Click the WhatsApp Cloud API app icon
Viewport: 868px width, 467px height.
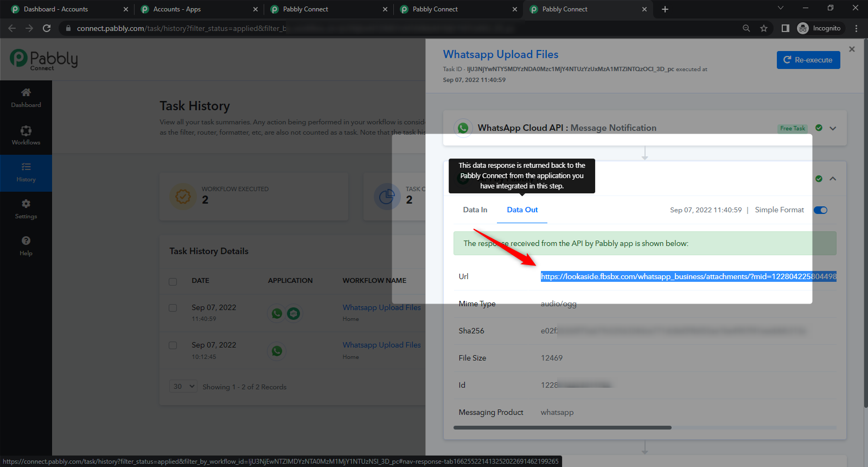pyautogui.click(x=463, y=128)
